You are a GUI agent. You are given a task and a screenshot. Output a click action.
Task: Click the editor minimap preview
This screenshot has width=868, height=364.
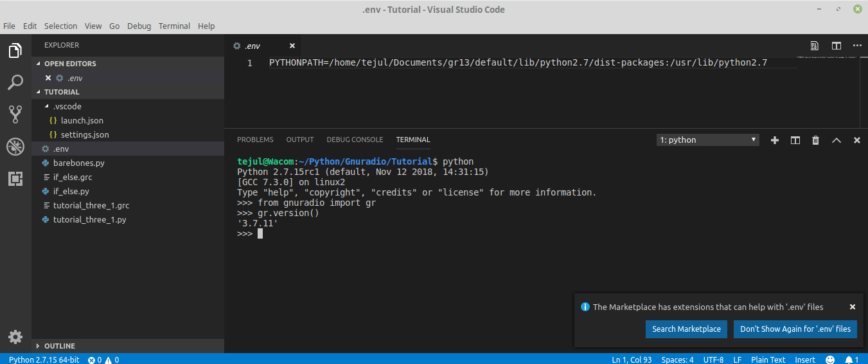[826, 57]
